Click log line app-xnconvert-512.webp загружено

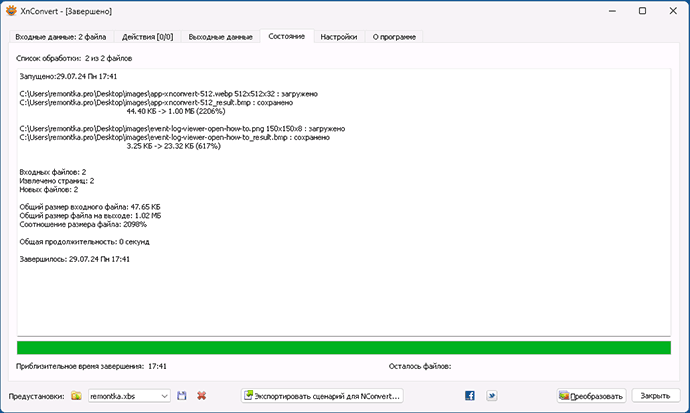169,94
